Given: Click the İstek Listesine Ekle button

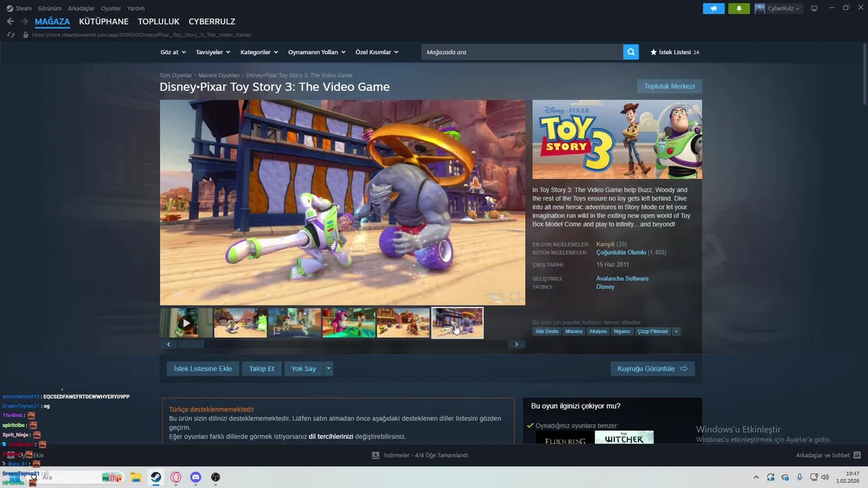Looking at the screenshot, I should point(203,369).
